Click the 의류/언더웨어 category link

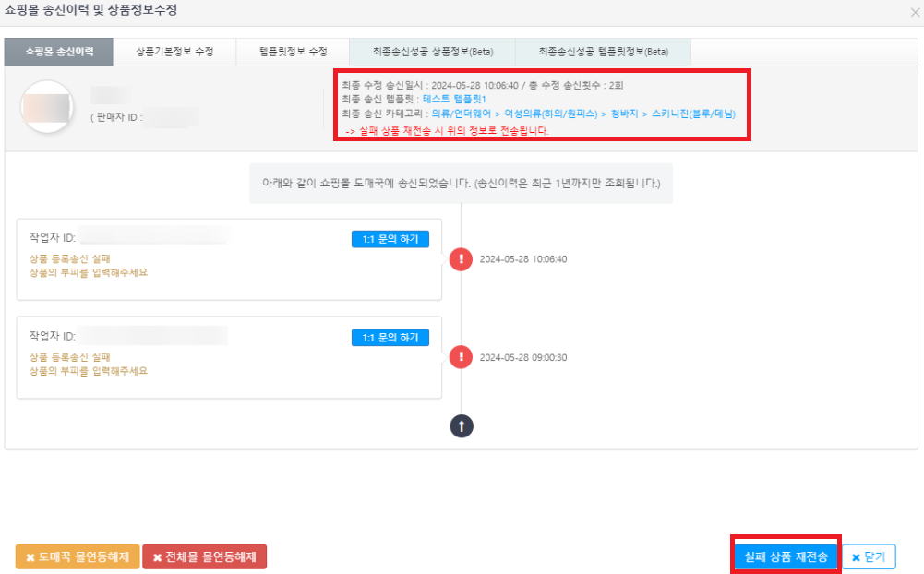[x=461, y=114]
